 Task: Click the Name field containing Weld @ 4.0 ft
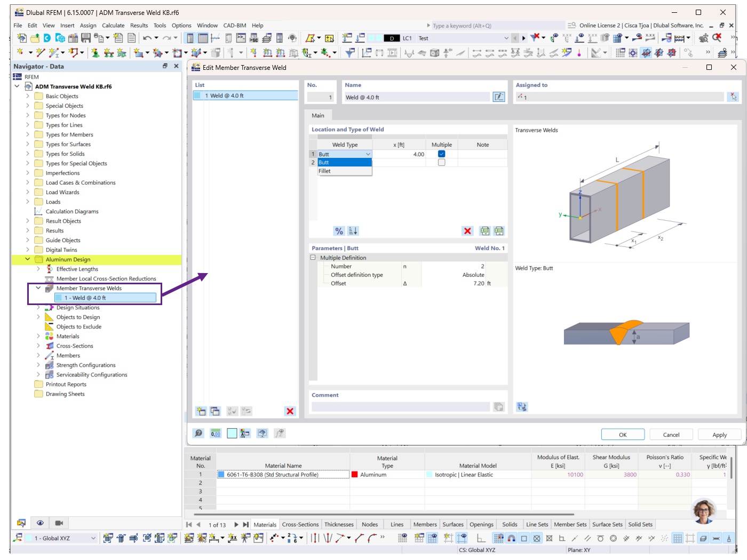click(417, 97)
